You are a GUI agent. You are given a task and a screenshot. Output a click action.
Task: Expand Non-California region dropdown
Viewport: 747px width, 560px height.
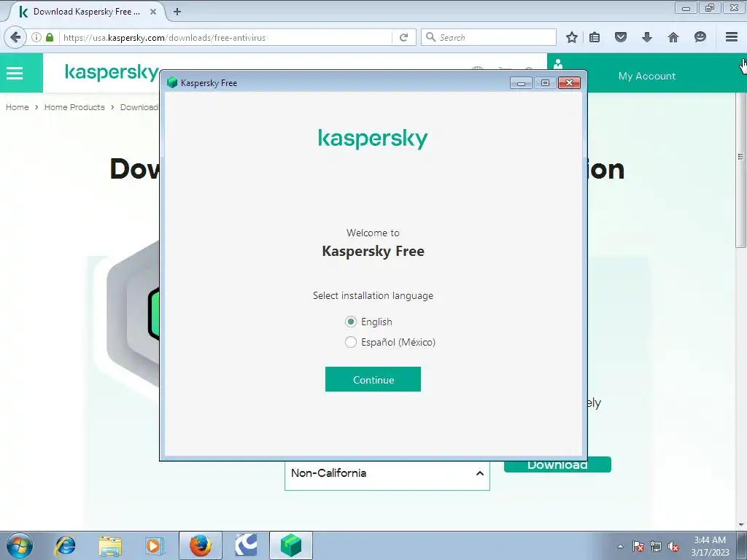tap(387, 474)
